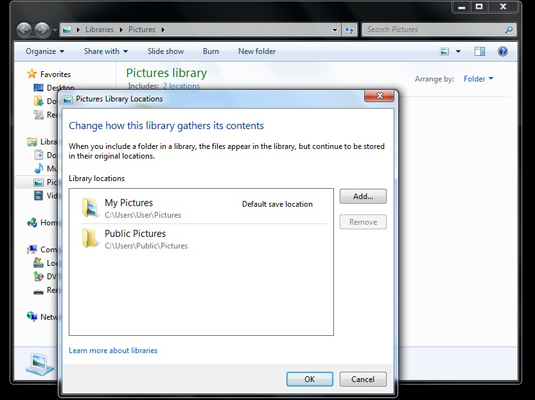Click the Computer icon in sidebar
This screenshot has height=400, width=535.
(32, 249)
